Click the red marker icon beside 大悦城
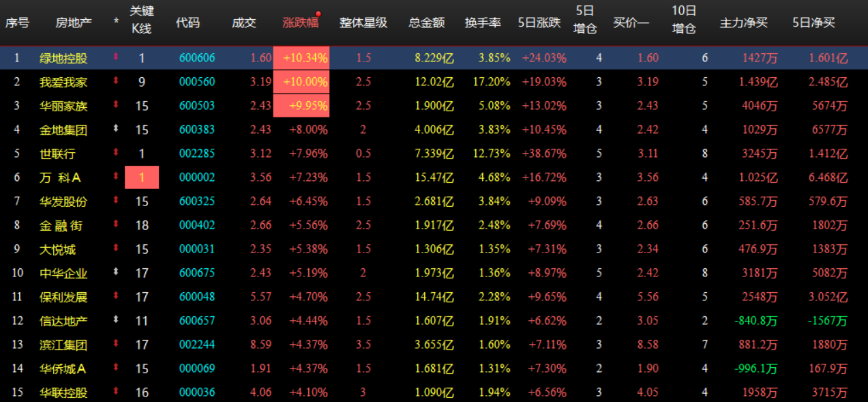The height and width of the screenshot is (402, 868). pos(116,249)
